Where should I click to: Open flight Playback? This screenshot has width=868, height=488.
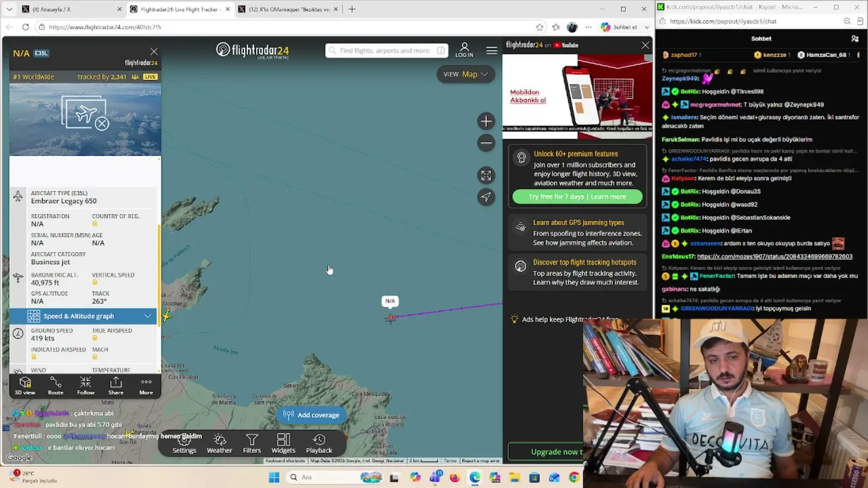(x=319, y=444)
